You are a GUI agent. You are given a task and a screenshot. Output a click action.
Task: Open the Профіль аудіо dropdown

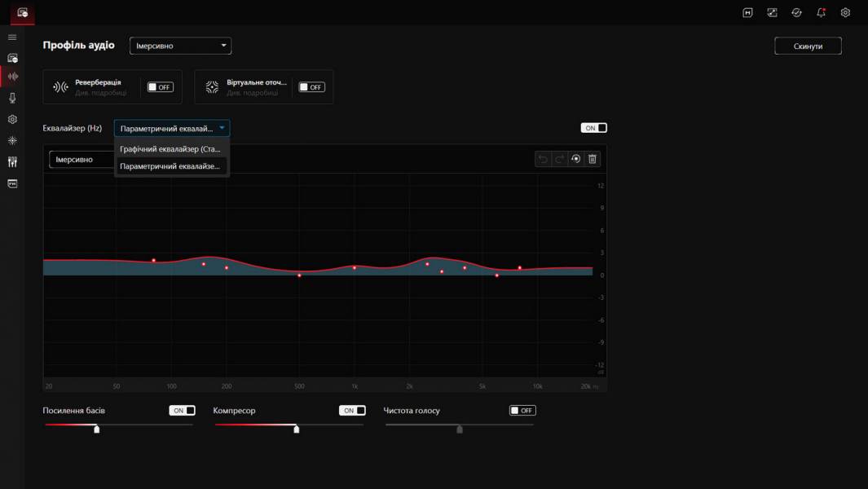[180, 46]
